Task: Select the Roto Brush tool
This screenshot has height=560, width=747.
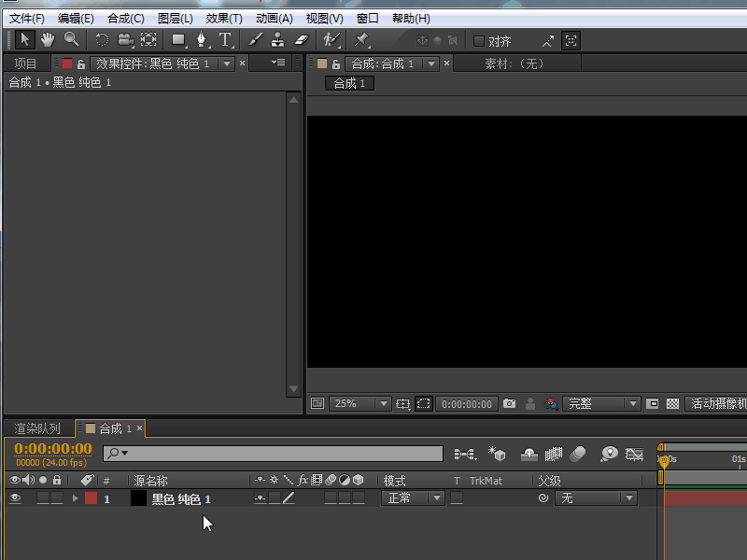Action: [331, 39]
